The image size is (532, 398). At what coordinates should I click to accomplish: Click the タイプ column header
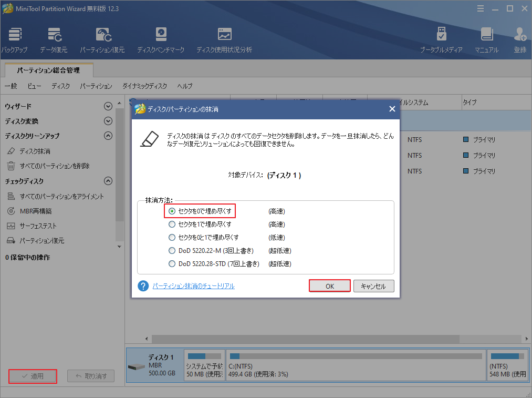pos(470,102)
